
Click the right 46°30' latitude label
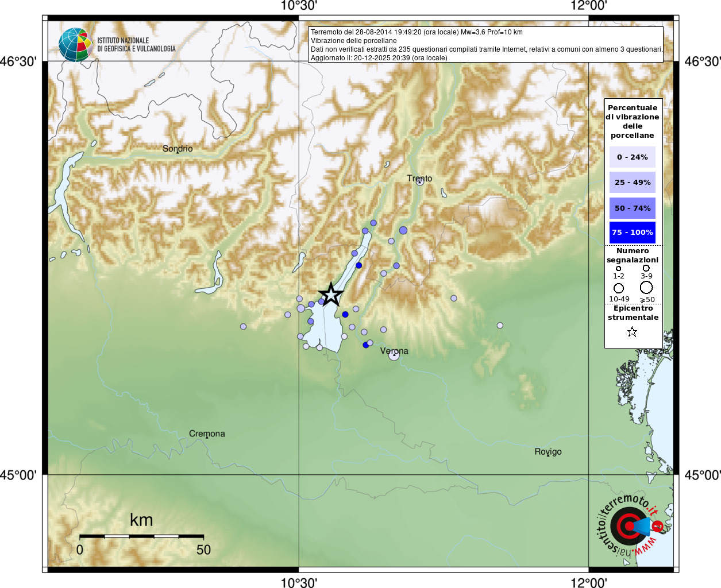coord(703,61)
